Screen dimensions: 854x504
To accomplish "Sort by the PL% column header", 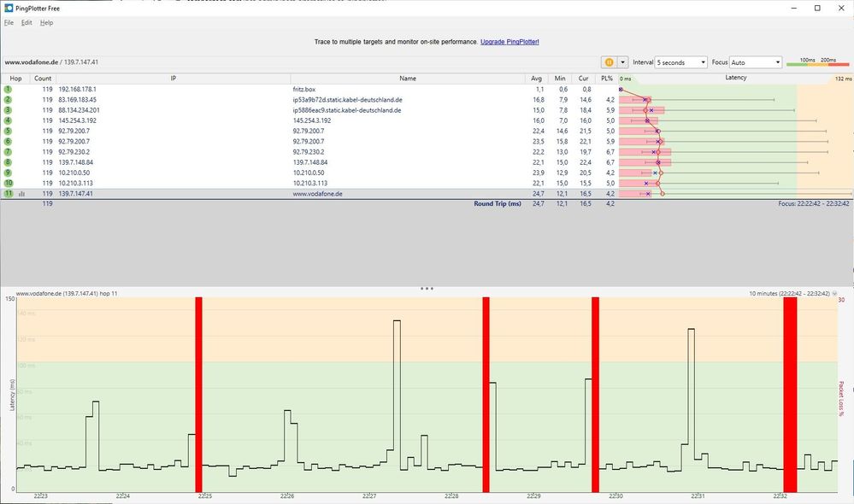I will click(607, 79).
